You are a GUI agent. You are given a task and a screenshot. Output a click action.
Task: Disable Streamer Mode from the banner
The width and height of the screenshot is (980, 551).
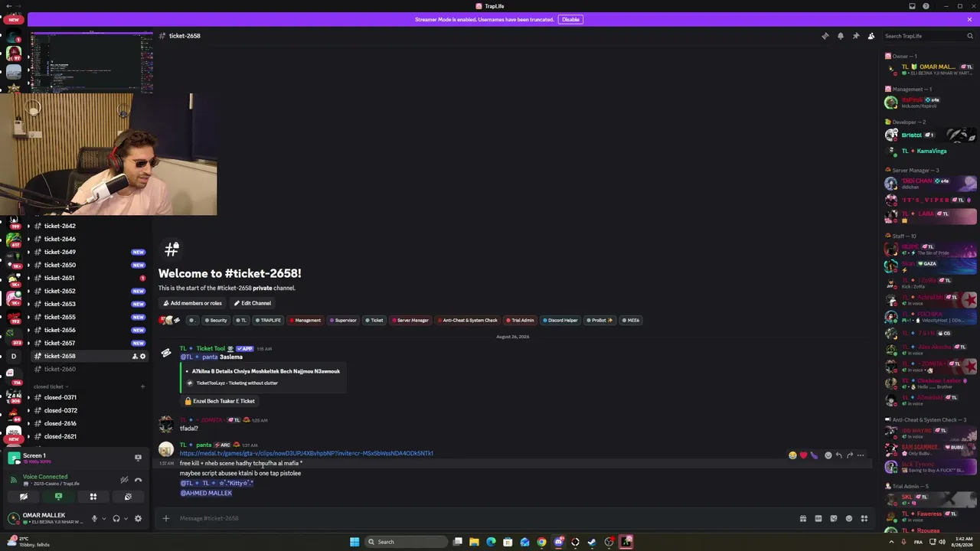coord(570,20)
